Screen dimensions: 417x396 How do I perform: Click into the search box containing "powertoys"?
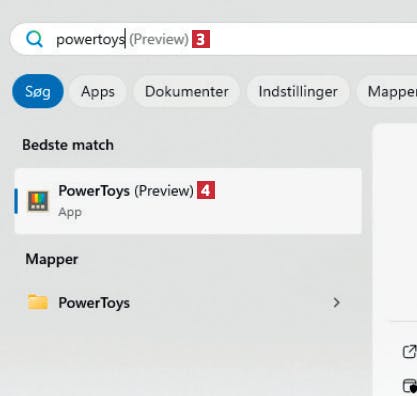pos(213,39)
